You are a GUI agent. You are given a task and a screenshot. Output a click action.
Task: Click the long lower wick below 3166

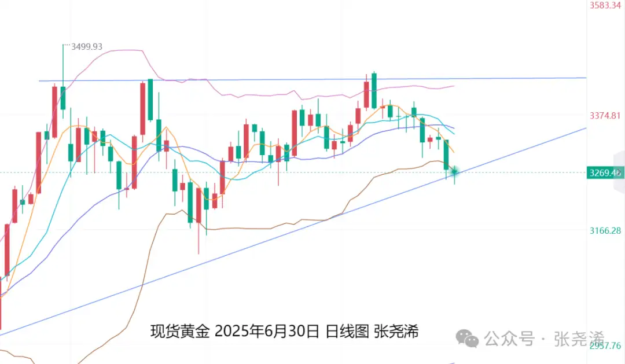[x=198, y=238]
